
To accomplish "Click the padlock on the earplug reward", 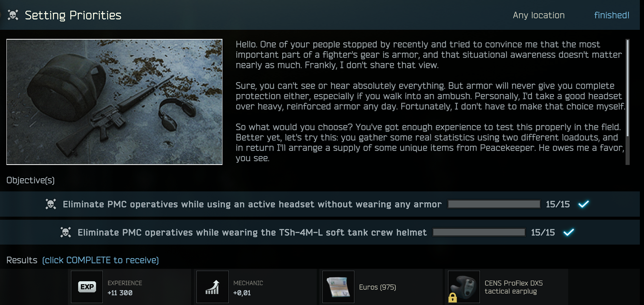I will point(452,298).
